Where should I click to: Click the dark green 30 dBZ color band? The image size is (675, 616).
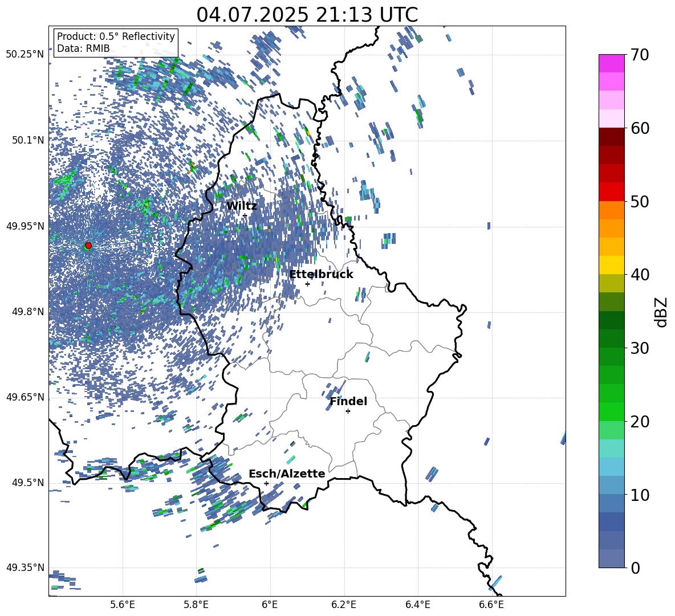(611, 338)
